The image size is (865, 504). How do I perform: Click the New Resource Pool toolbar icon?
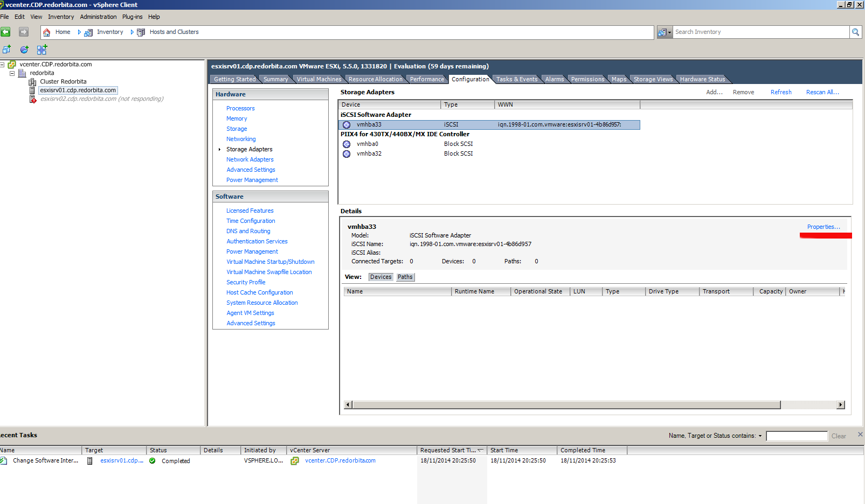coord(24,50)
